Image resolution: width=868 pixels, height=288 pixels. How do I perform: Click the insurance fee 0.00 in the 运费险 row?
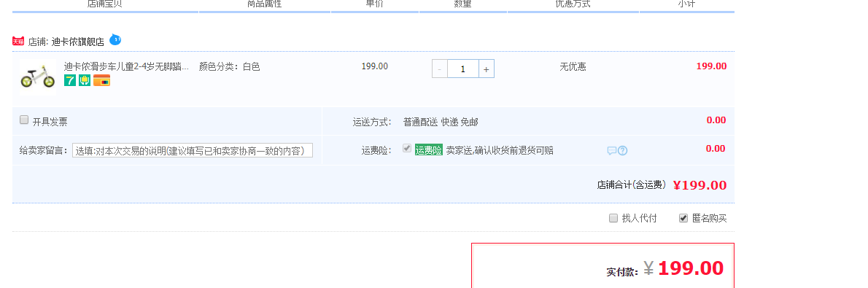pyautogui.click(x=716, y=149)
